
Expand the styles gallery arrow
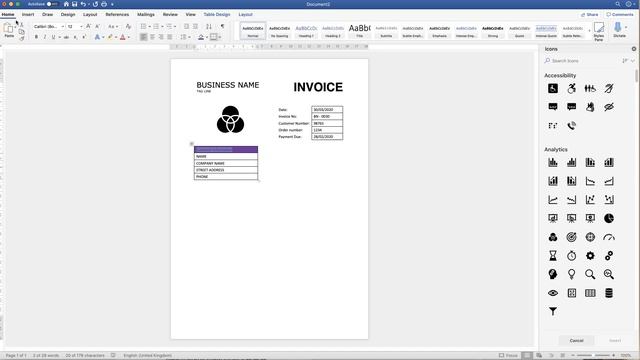589,31
